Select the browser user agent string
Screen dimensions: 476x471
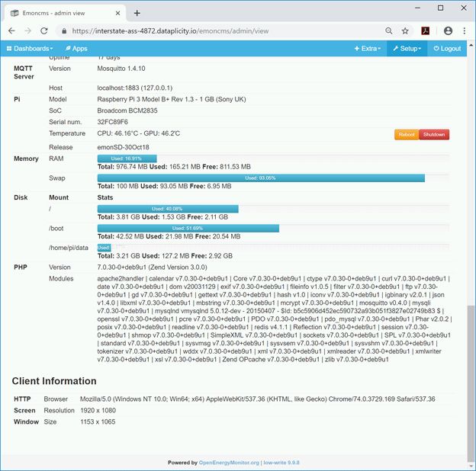[x=257, y=399]
